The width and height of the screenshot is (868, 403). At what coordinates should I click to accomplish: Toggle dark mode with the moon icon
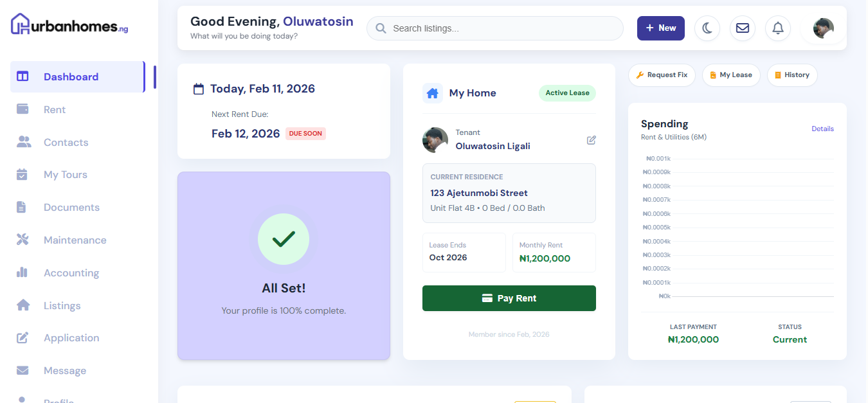pos(707,28)
